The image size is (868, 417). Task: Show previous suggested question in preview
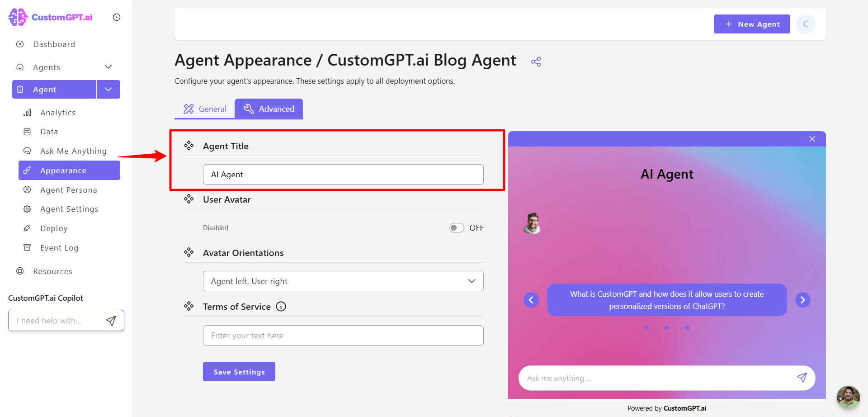point(531,300)
